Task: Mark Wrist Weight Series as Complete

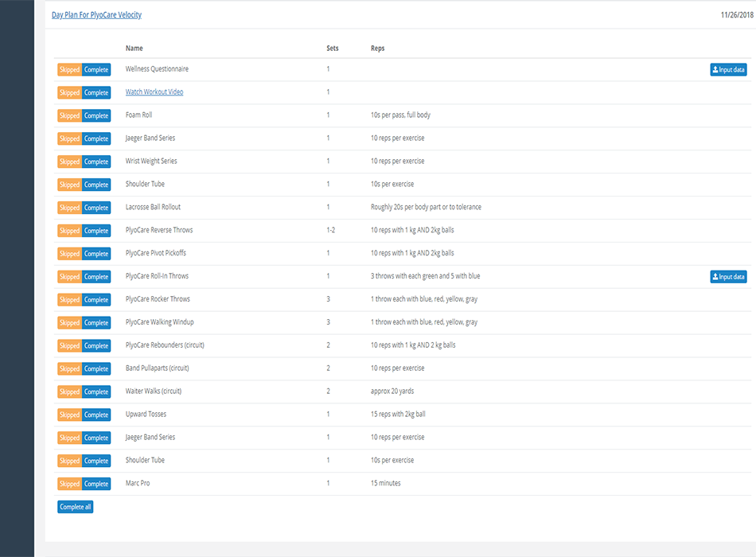Action: (x=96, y=162)
